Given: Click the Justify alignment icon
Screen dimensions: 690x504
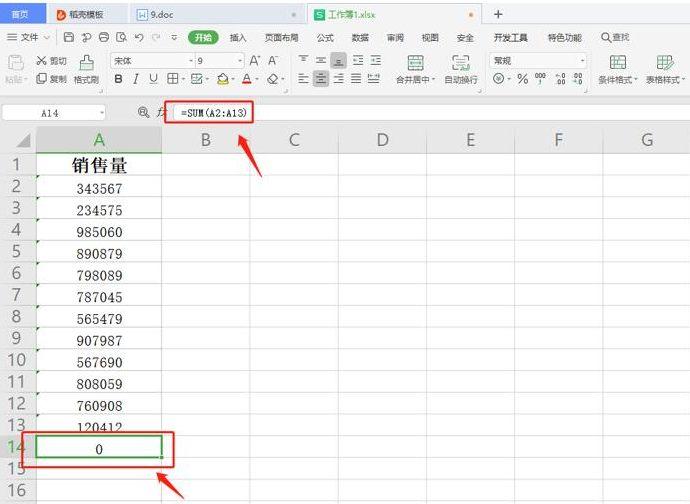Looking at the screenshot, I should [x=356, y=79].
